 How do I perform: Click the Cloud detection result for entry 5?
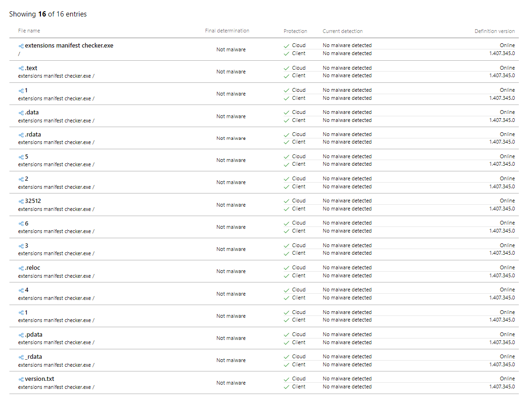[x=347, y=156]
